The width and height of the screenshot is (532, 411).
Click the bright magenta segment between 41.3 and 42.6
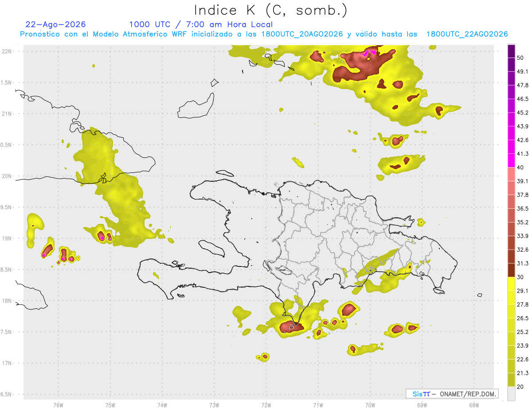[512, 147]
